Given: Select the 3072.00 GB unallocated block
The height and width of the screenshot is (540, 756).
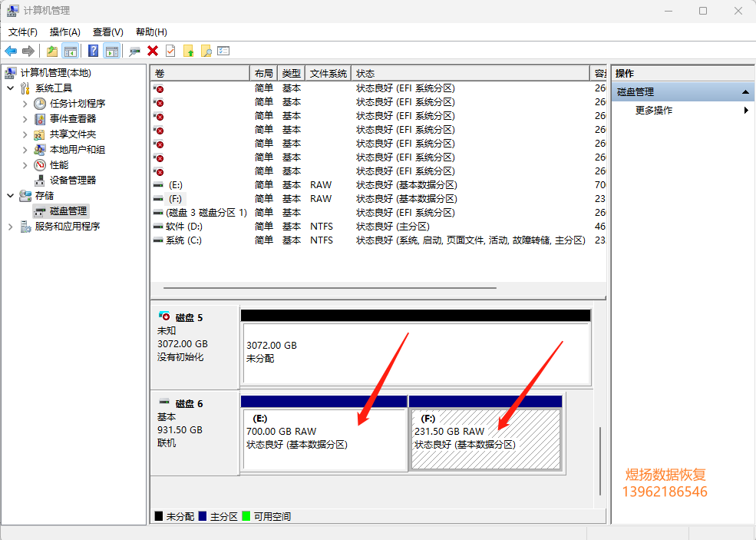Looking at the screenshot, I should click(416, 353).
